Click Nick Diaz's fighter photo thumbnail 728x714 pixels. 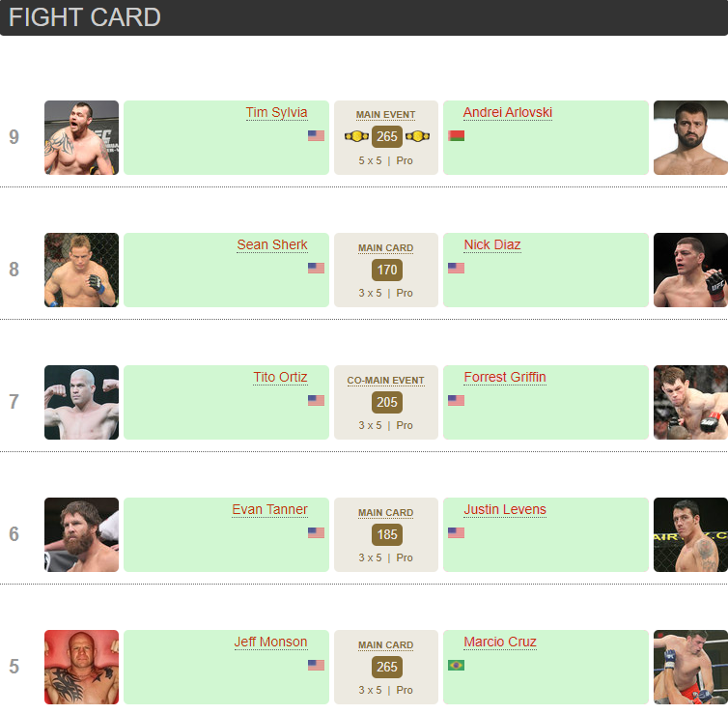[690, 270]
